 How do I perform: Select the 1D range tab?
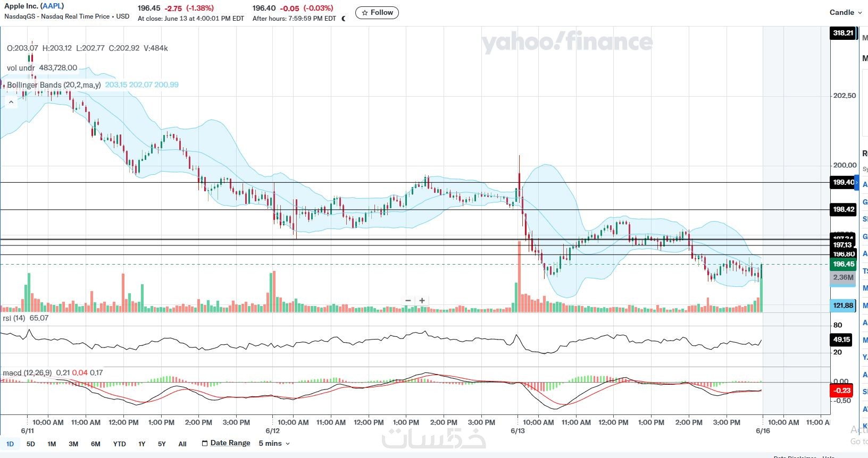(x=10, y=444)
